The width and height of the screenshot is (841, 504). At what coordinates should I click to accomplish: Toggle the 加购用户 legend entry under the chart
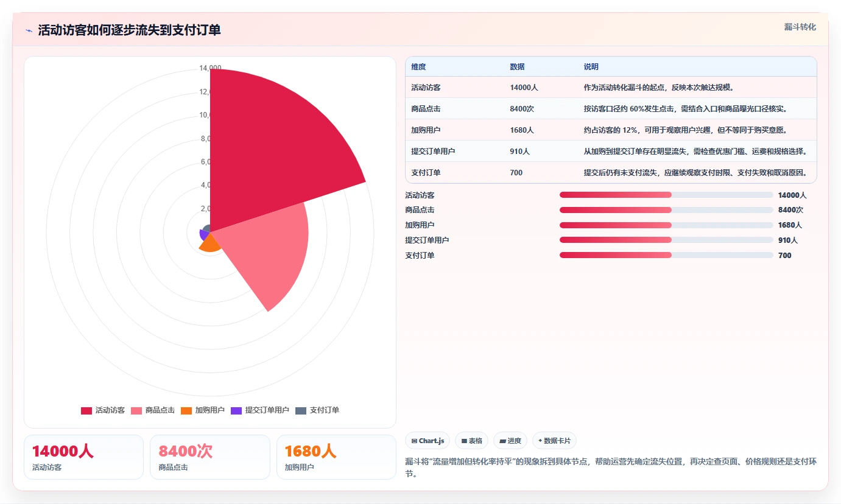(203, 410)
